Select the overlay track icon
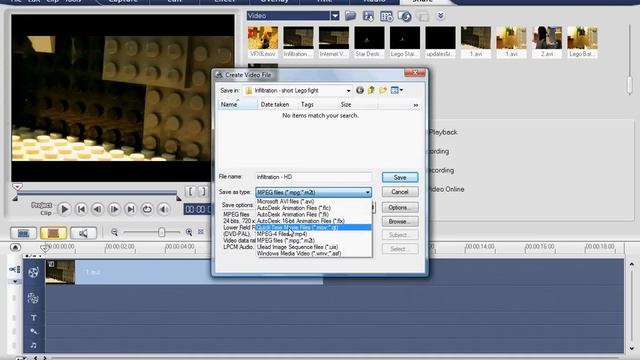The width and height of the screenshot is (640, 360). (33, 298)
